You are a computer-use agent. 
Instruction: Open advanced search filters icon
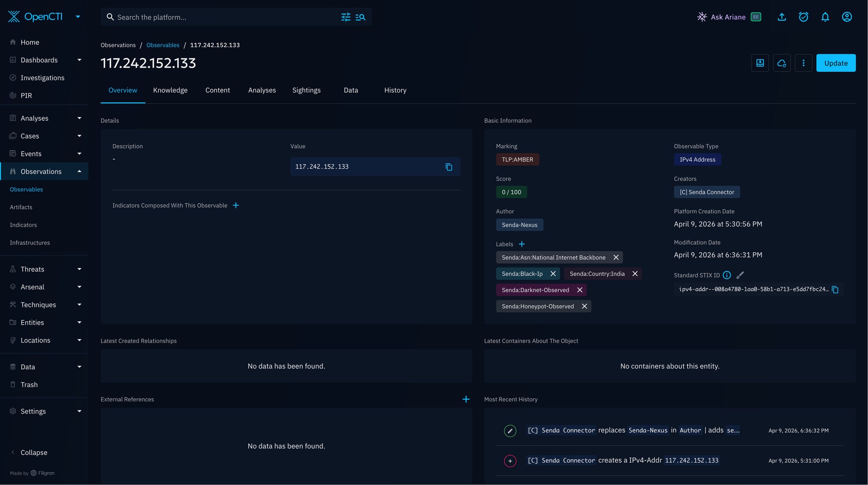point(345,17)
